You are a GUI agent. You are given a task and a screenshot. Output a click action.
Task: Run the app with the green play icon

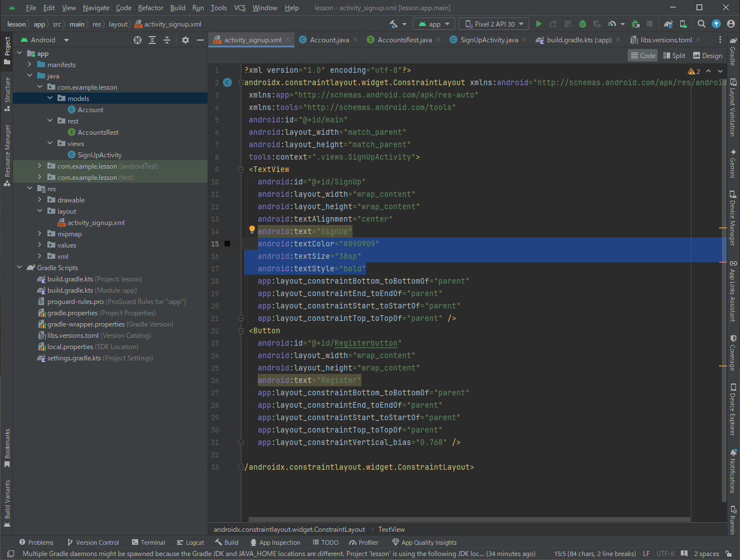pyautogui.click(x=539, y=24)
